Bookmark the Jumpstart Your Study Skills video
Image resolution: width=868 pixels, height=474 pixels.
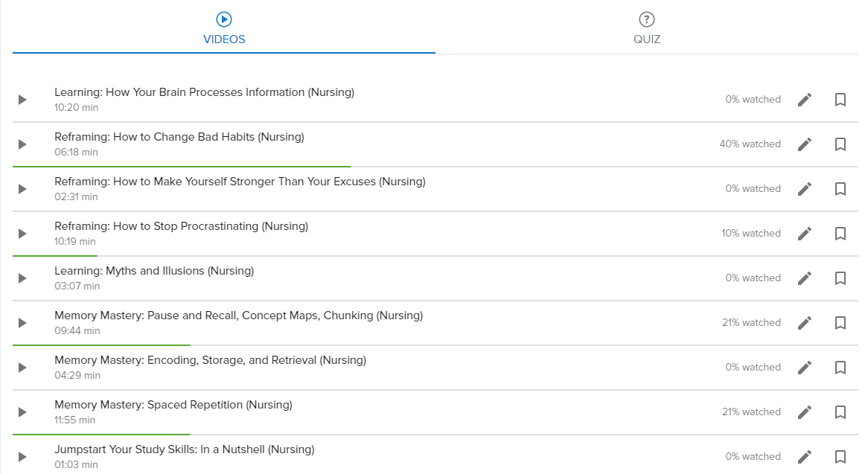click(x=840, y=456)
